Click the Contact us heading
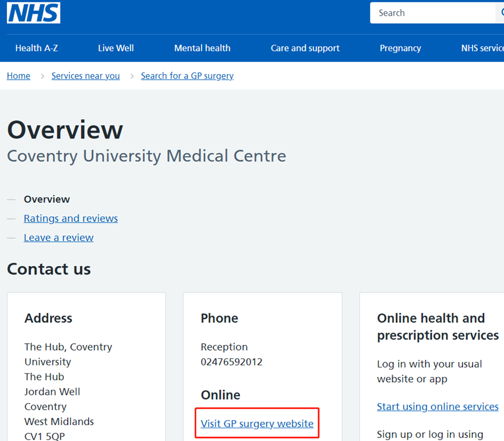504x441 pixels. 48,269
